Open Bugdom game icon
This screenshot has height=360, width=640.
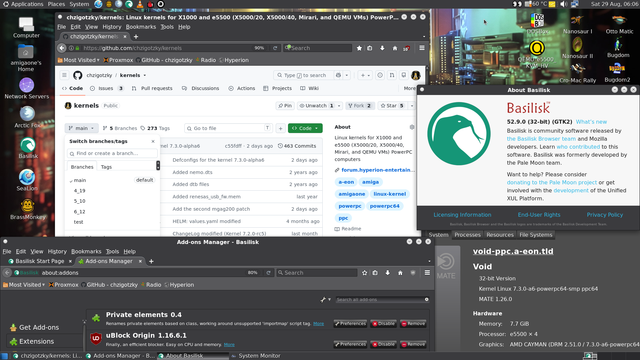(x=618, y=48)
